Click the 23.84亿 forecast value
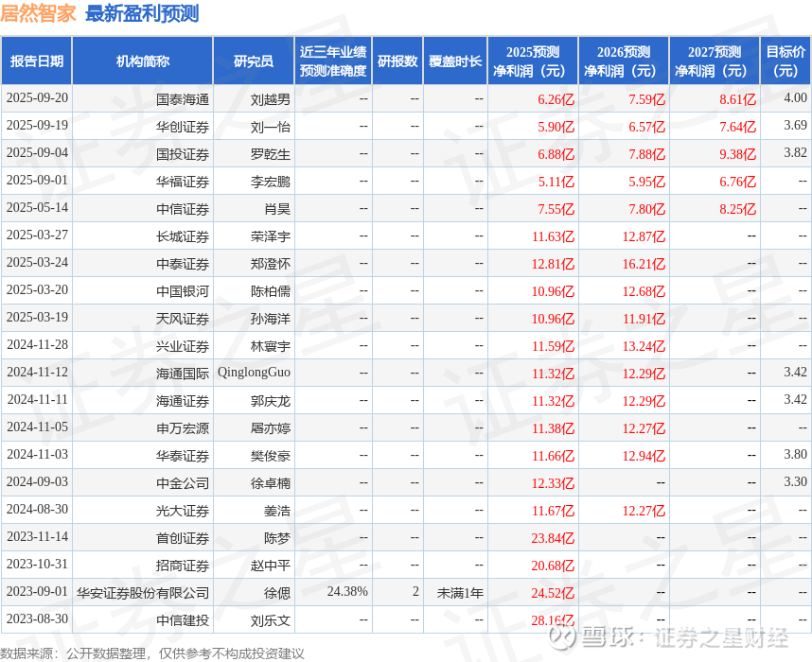 553,538
